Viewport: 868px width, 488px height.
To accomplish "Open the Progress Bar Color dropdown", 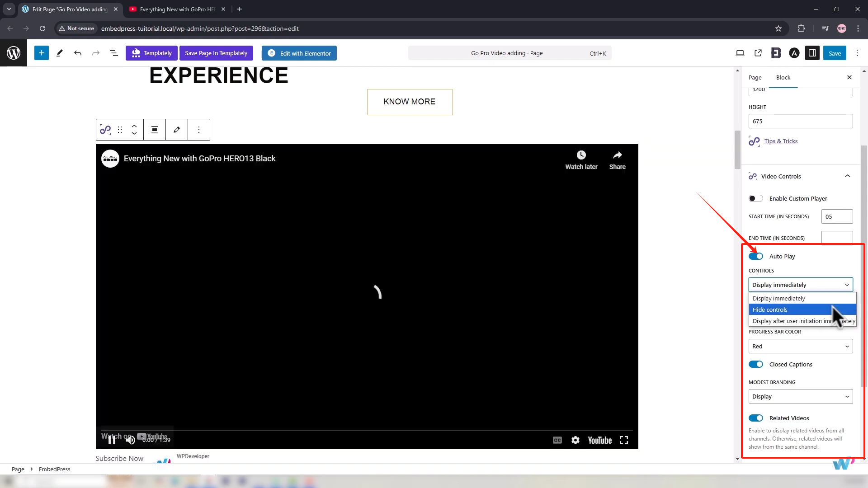I will (x=800, y=347).
